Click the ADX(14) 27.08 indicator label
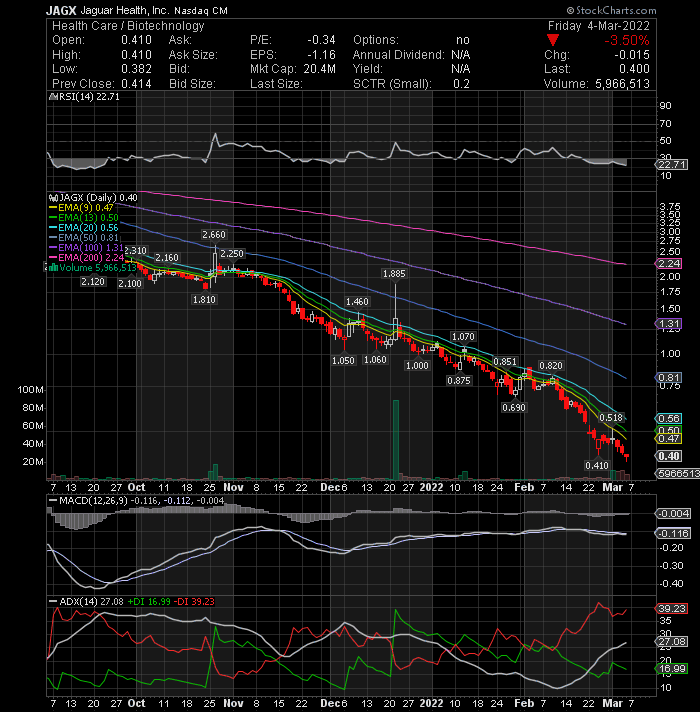The image size is (700, 712). [x=86, y=601]
